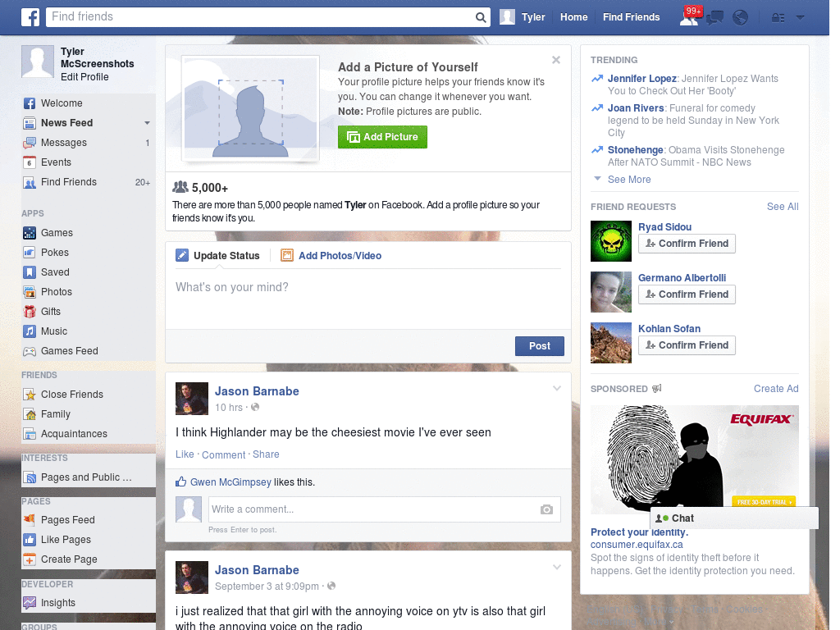Click the green Add Picture button
840x630 pixels.
click(x=382, y=137)
